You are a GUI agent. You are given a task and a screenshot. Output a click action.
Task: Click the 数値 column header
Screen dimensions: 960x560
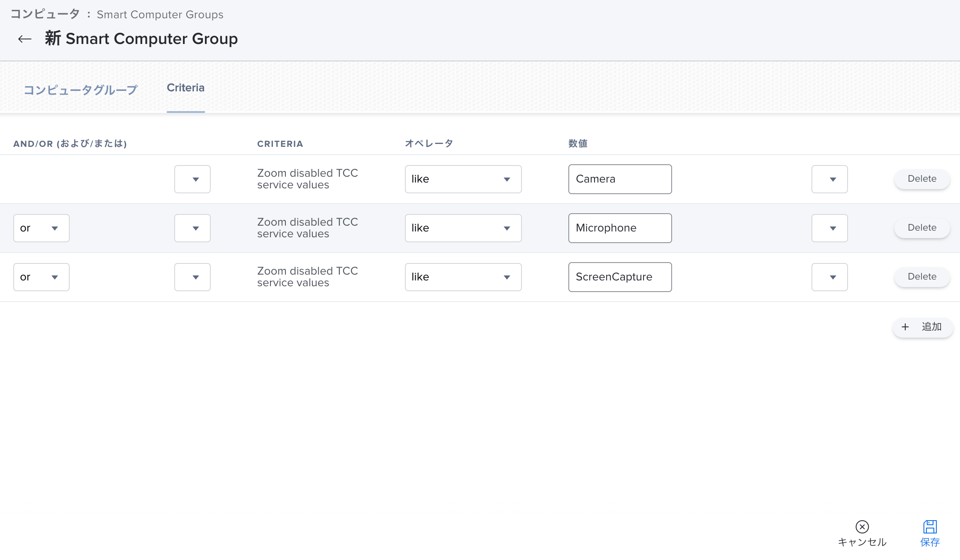[578, 144]
